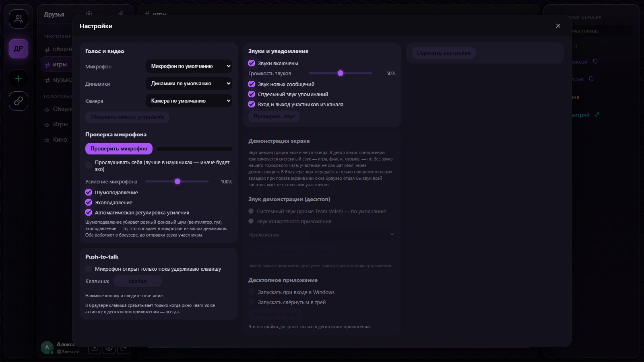
Task: Toggle Вход и выход участников из канала
Action: pyautogui.click(x=252, y=104)
